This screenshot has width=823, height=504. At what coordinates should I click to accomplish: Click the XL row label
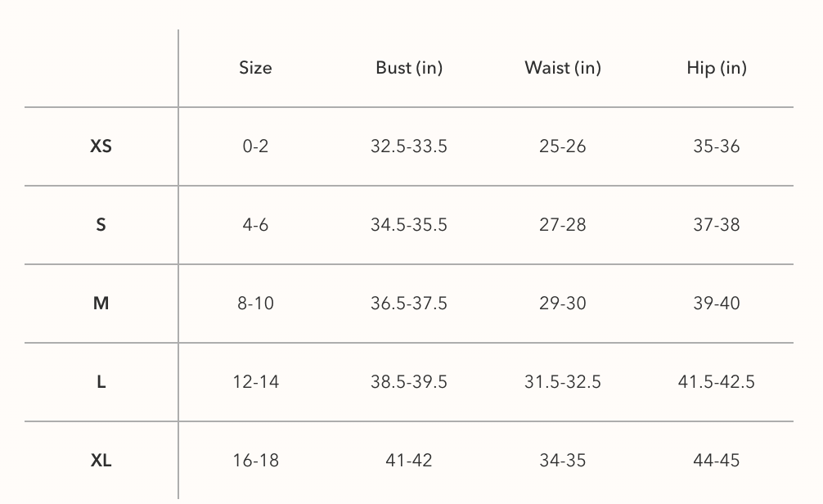(101, 461)
